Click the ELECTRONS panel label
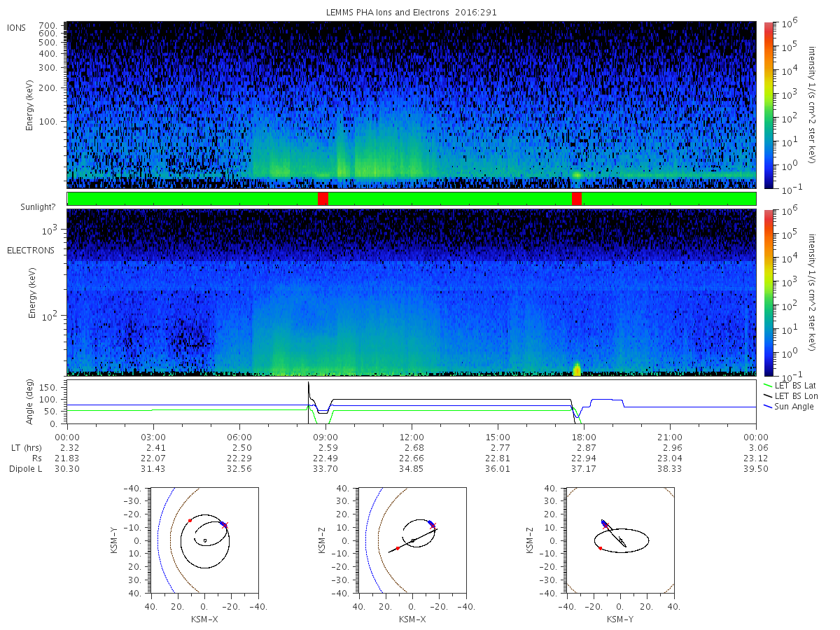The image size is (840, 630). click(x=30, y=250)
